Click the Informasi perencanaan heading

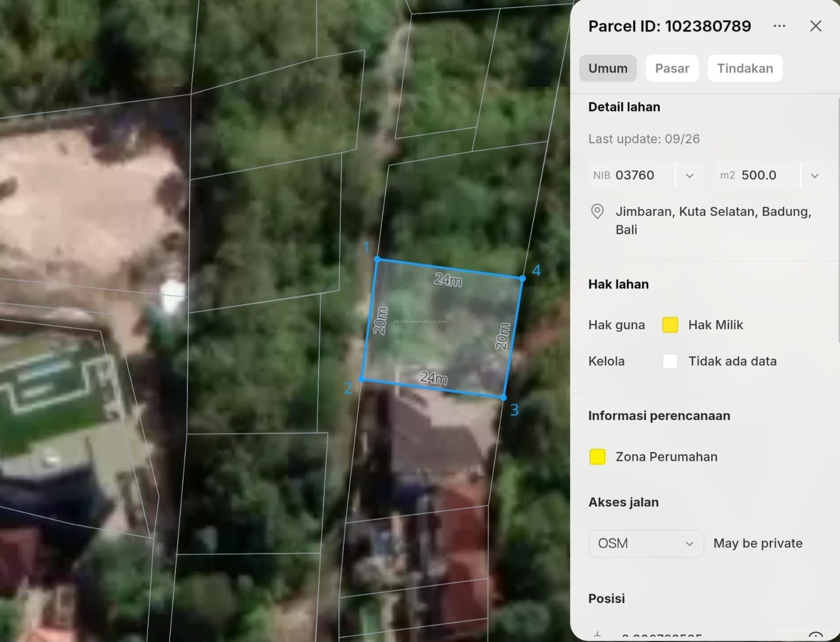659,416
